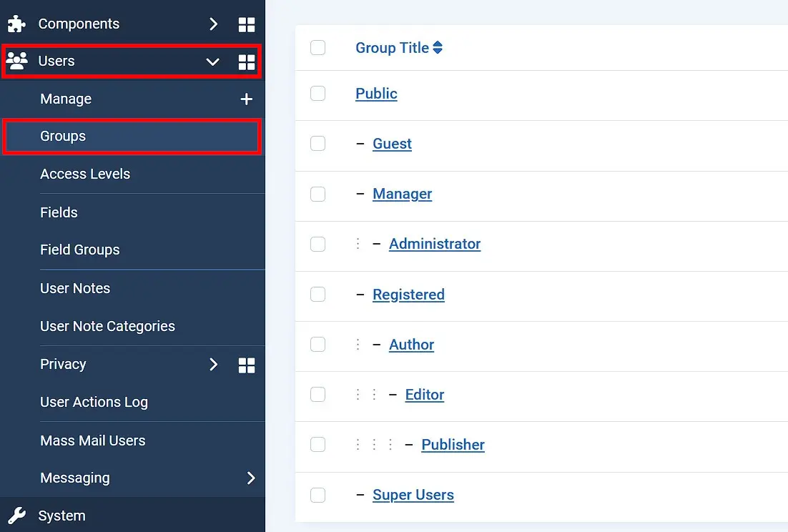Click the System wrench icon

16,515
